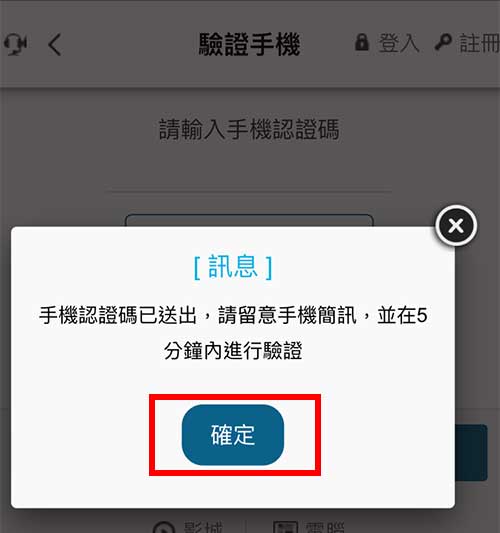Click the 驗證手機 page title
This screenshot has width=500, height=533.
pyautogui.click(x=249, y=44)
